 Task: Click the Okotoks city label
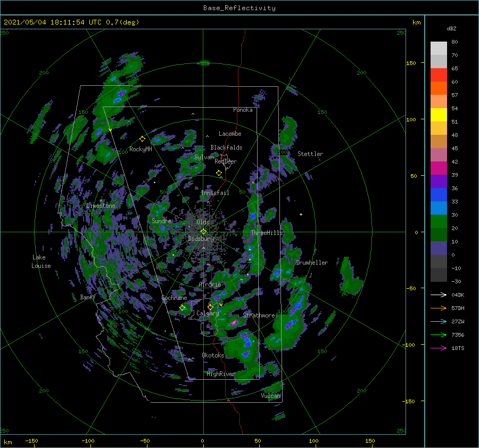(213, 355)
